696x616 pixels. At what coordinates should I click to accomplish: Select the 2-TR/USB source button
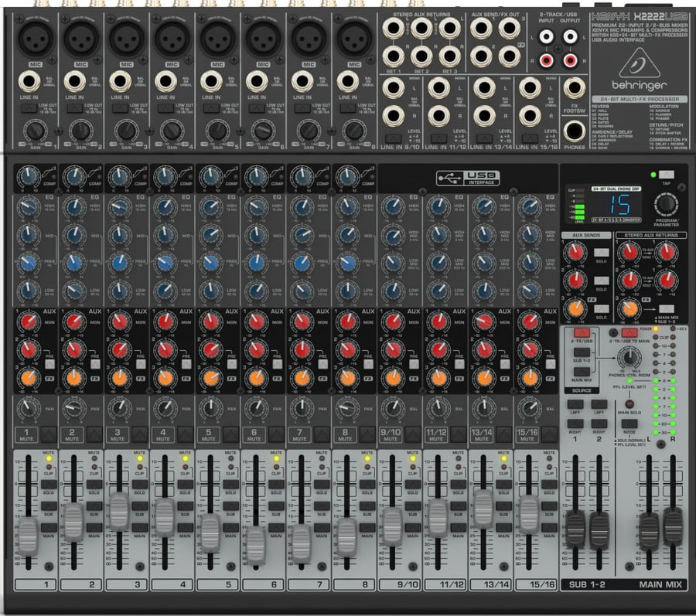(582, 333)
